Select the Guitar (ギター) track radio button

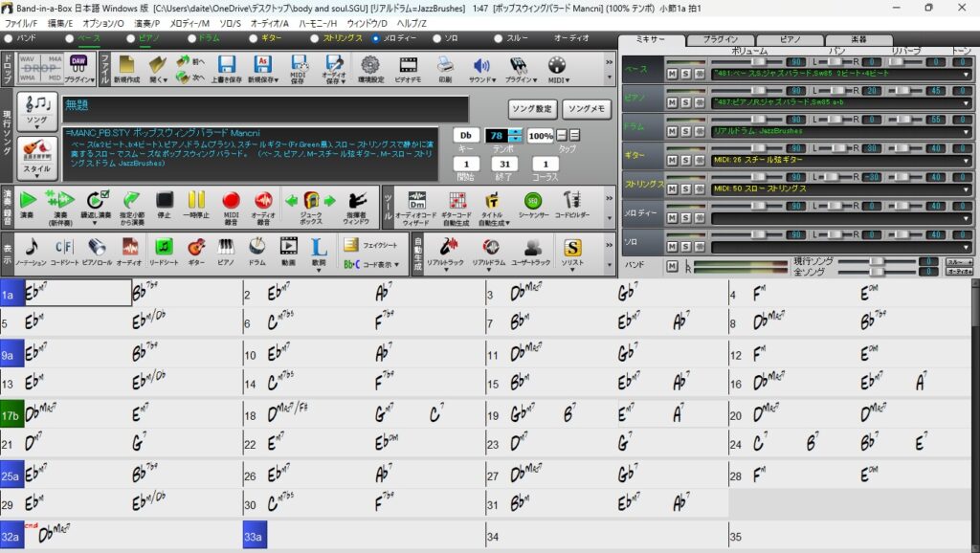pyautogui.click(x=253, y=38)
